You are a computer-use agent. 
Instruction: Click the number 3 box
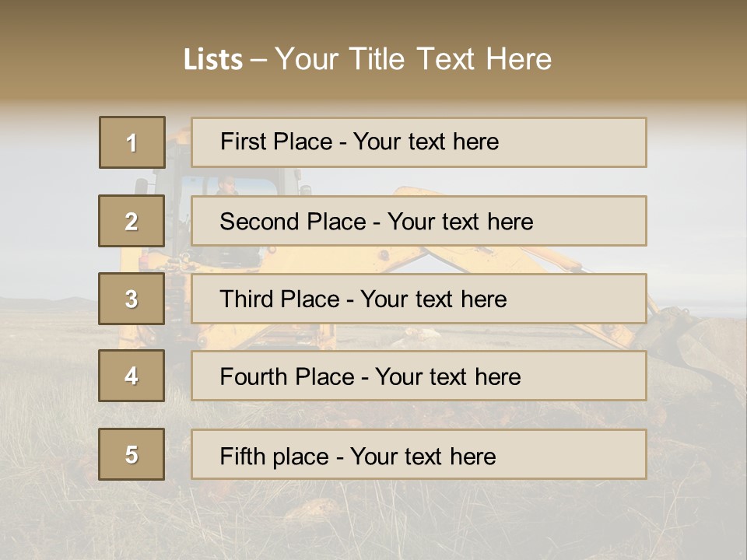click(x=132, y=299)
